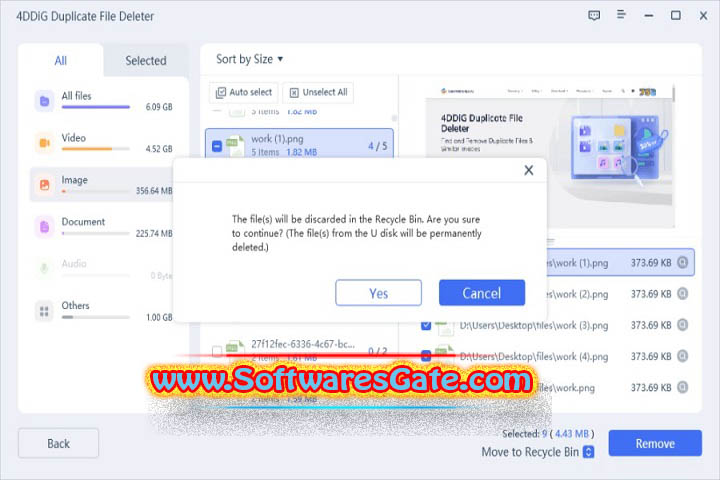
Task: Switch to the All tab
Action: coord(61,61)
